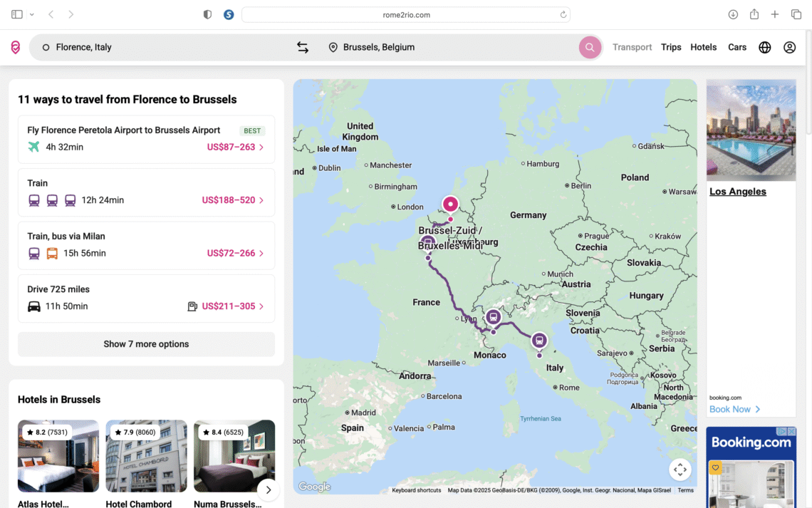Advance hotels carousel with next arrow
This screenshot has width=812, height=508.
click(269, 490)
